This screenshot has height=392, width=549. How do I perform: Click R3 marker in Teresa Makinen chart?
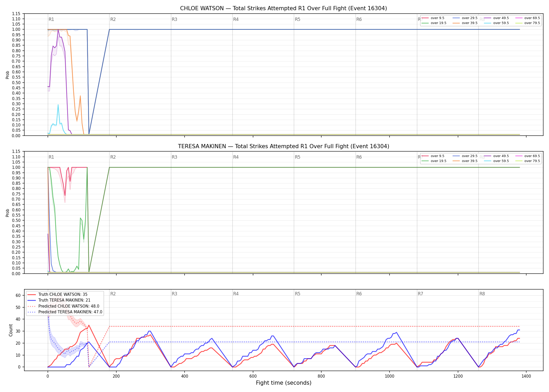click(174, 157)
